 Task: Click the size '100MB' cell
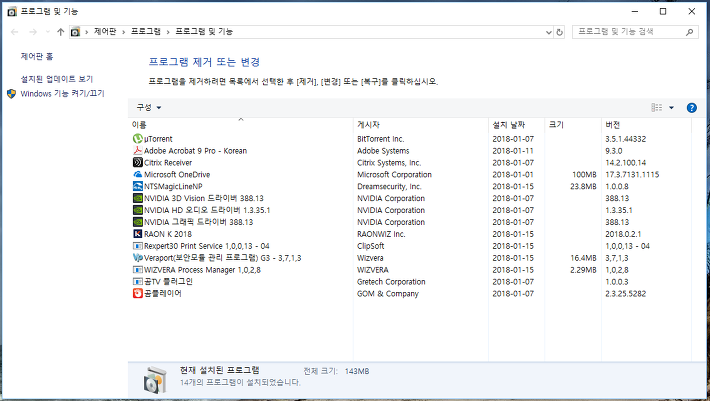(x=584, y=174)
